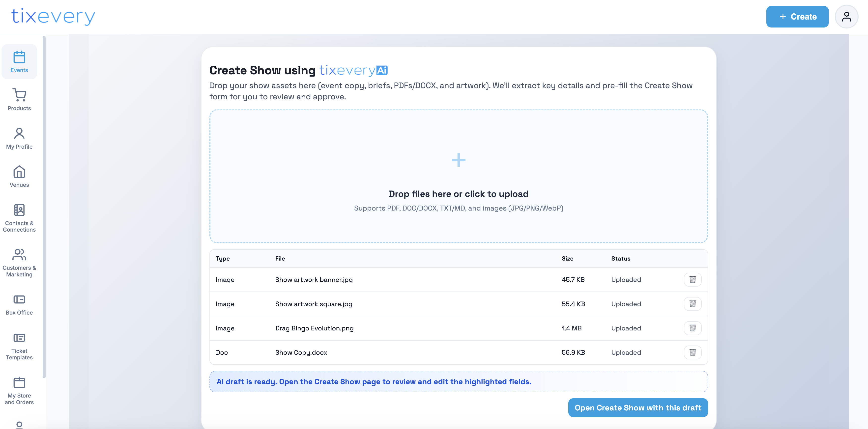The height and width of the screenshot is (429, 868).
Task: Click the Status column header
Action: (621, 259)
